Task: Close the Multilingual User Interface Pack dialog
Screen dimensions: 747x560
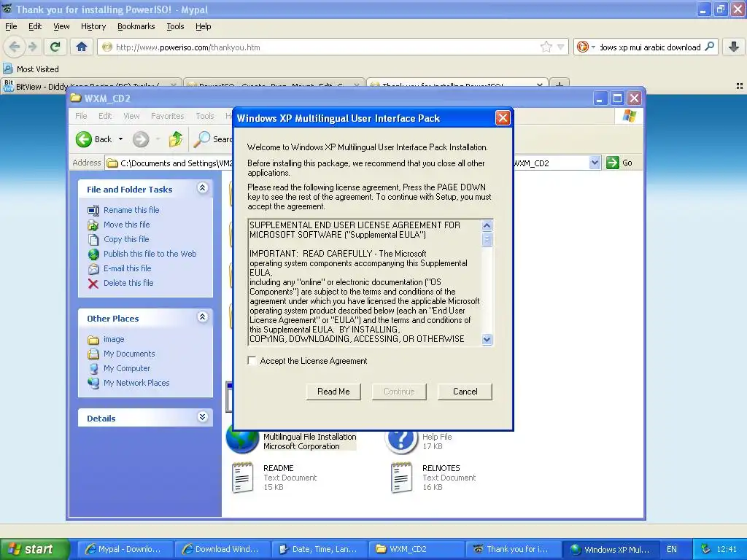Action: coord(503,117)
